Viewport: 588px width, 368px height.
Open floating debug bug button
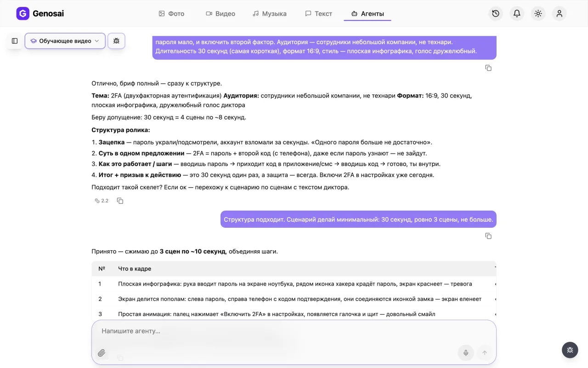tap(570, 350)
